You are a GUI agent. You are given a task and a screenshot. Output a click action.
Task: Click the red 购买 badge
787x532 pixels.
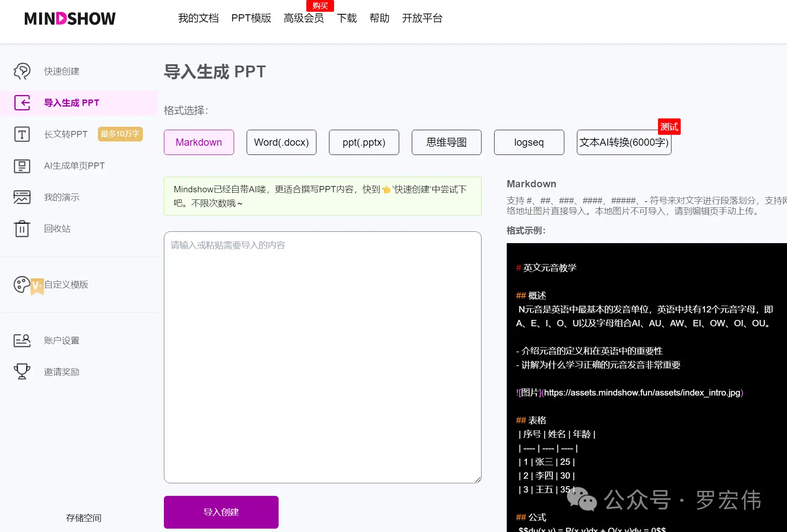[x=320, y=6]
